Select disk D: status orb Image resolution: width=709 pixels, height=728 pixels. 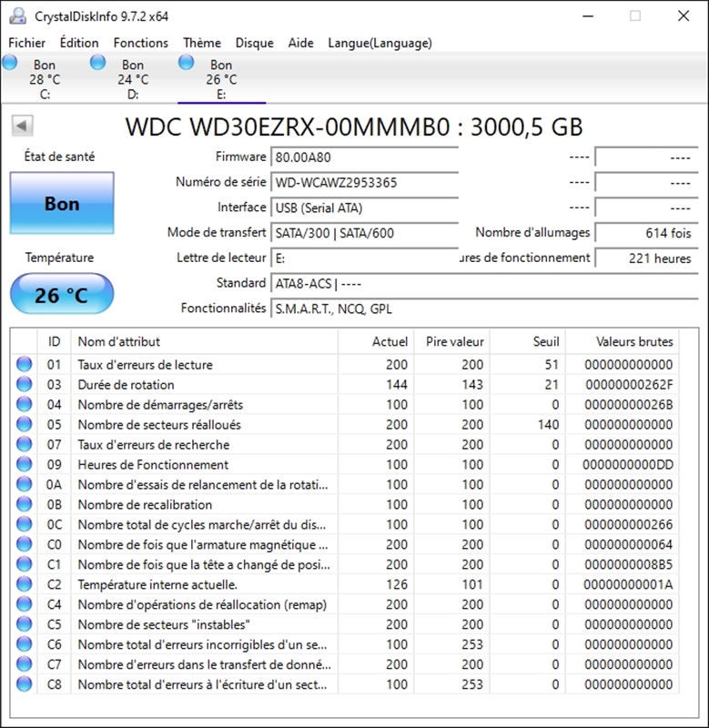coord(98,63)
